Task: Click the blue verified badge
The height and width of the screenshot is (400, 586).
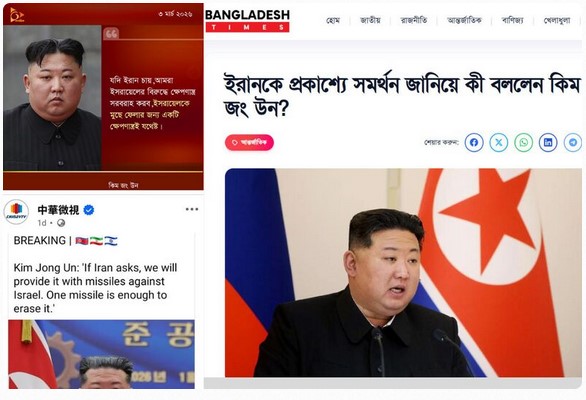Action: click(89, 210)
